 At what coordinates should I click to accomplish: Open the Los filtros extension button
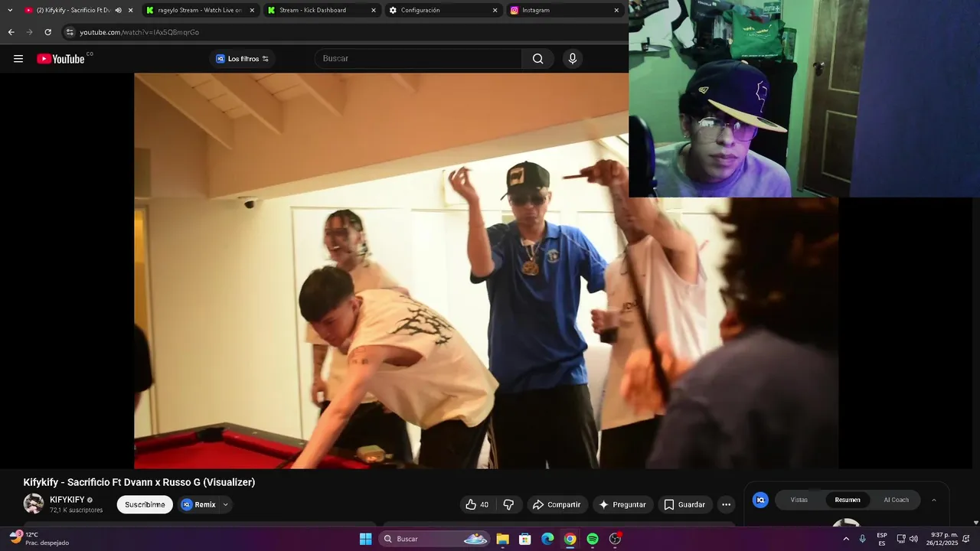(x=242, y=59)
